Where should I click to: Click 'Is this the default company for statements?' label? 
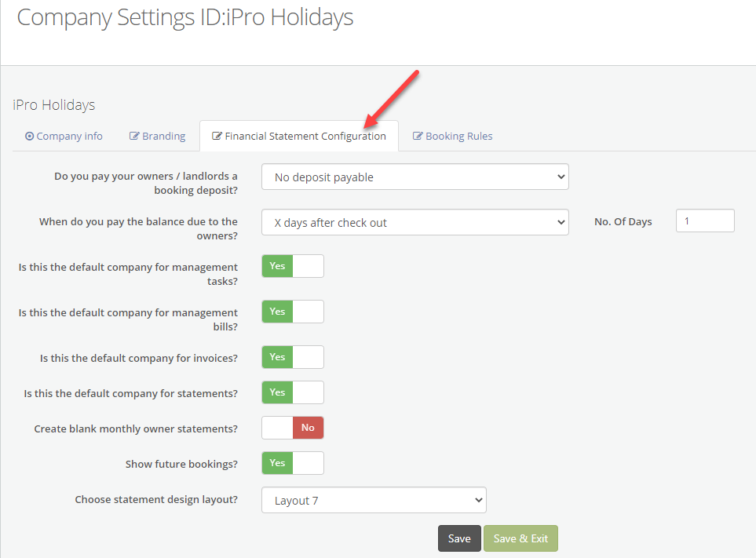point(131,394)
